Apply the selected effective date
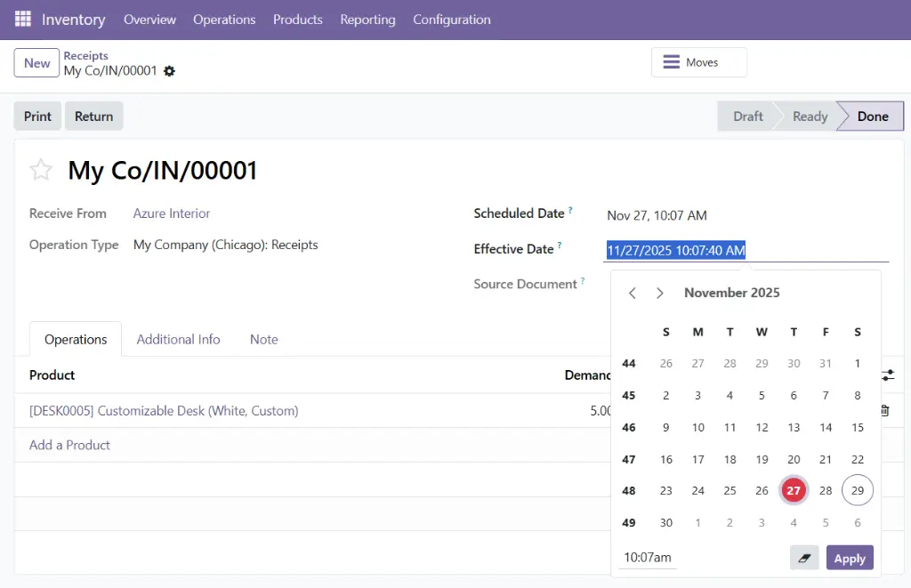 849,558
